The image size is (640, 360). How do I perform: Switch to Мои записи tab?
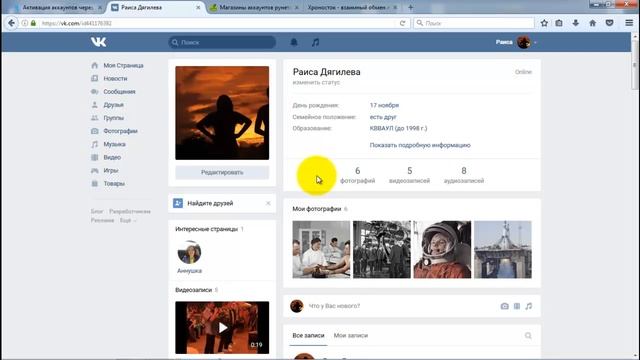coord(351,335)
